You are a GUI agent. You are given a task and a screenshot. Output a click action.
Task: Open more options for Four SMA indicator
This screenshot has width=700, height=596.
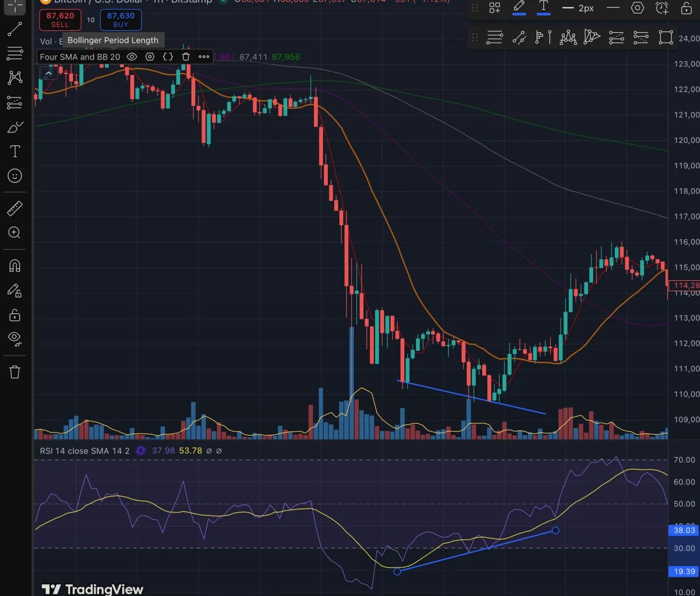tap(204, 57)
